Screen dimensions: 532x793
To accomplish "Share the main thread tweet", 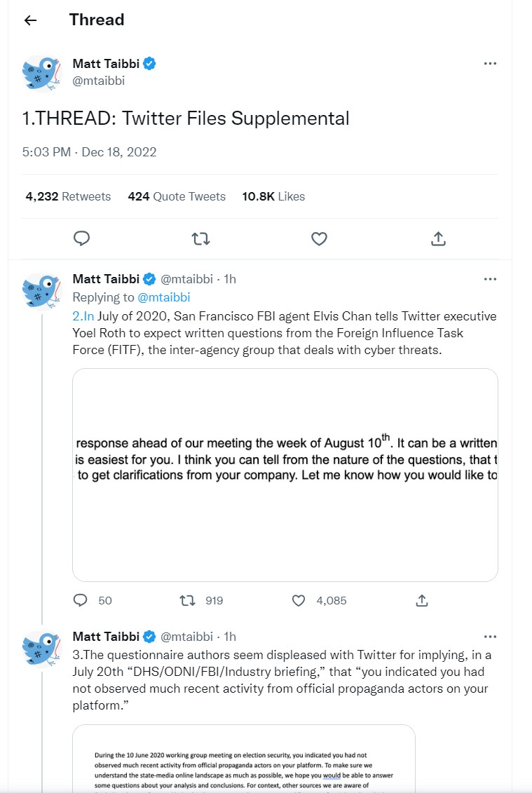I will [438, 238].
